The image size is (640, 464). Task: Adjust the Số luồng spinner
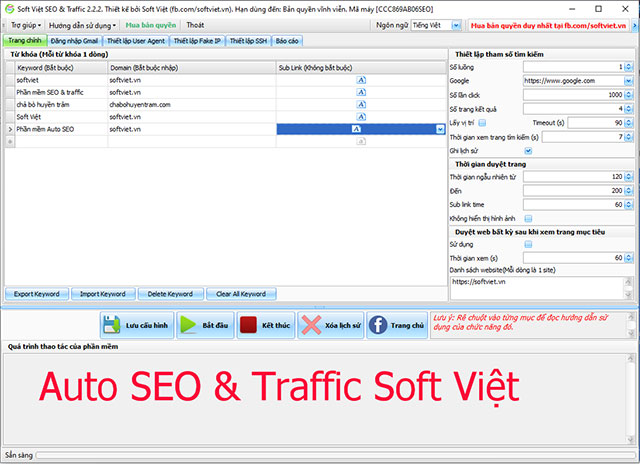629,67
